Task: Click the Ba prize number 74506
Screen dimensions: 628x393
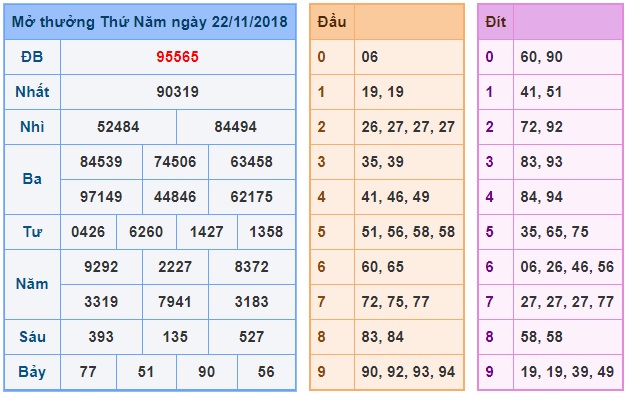Action: (175, 162)
